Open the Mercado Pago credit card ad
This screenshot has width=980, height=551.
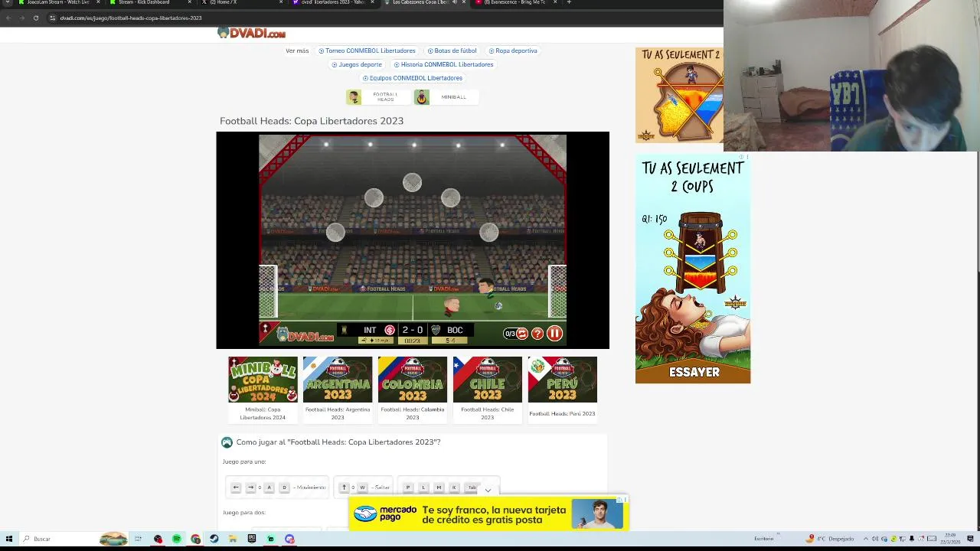click(x=488, y=514)
